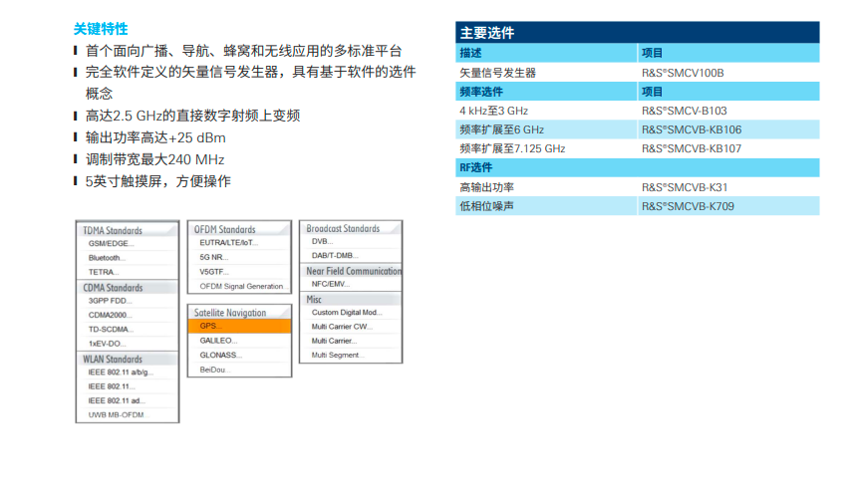Screen dimensions: 857x504
Task: Open EUTRA/LTE/IoT in OFDM Standards
Action: pos(228,242)
